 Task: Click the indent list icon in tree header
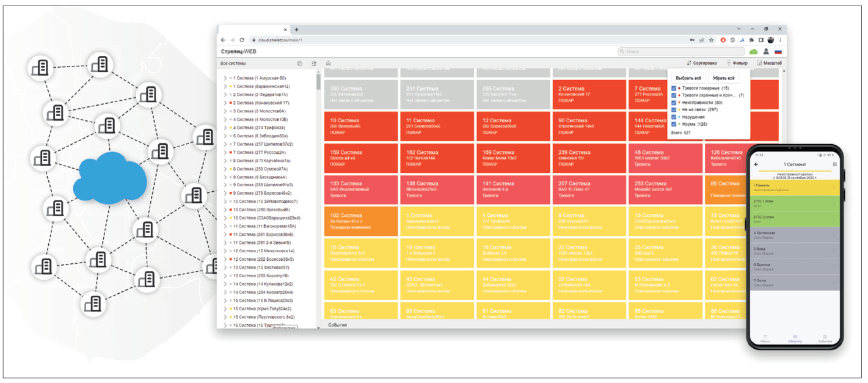tap(314, 63)
